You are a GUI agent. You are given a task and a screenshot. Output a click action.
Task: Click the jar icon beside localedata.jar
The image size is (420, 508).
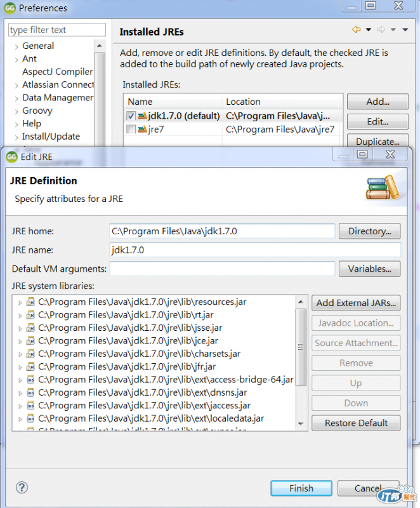[x=30, y=418]
